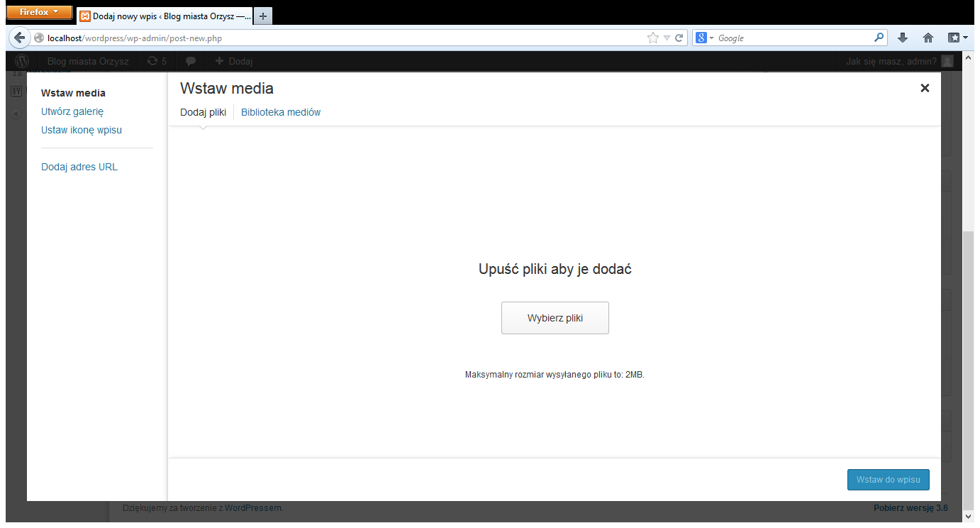Open the search engine selector dropdown

coord(705,38)
